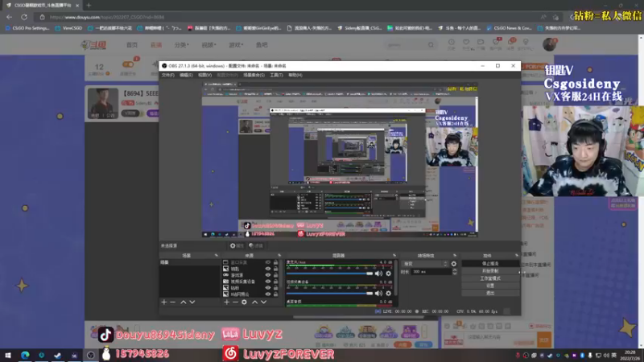
Task: Move the selected source down in the list
Action: click(264, 302)
